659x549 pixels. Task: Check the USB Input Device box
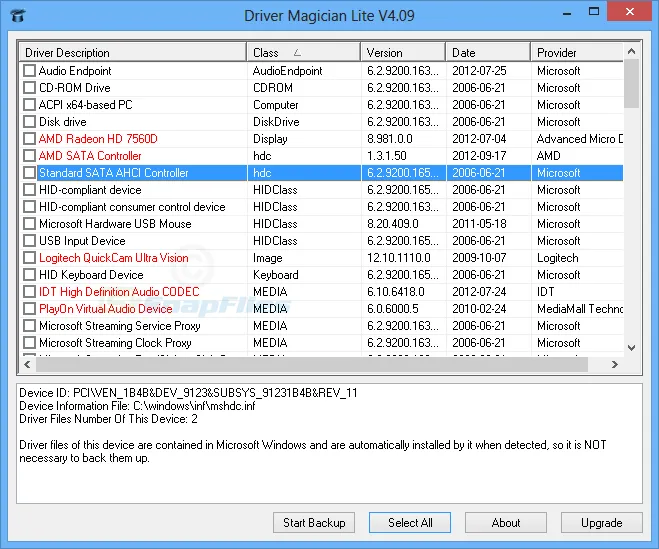[x=29, y=241]
